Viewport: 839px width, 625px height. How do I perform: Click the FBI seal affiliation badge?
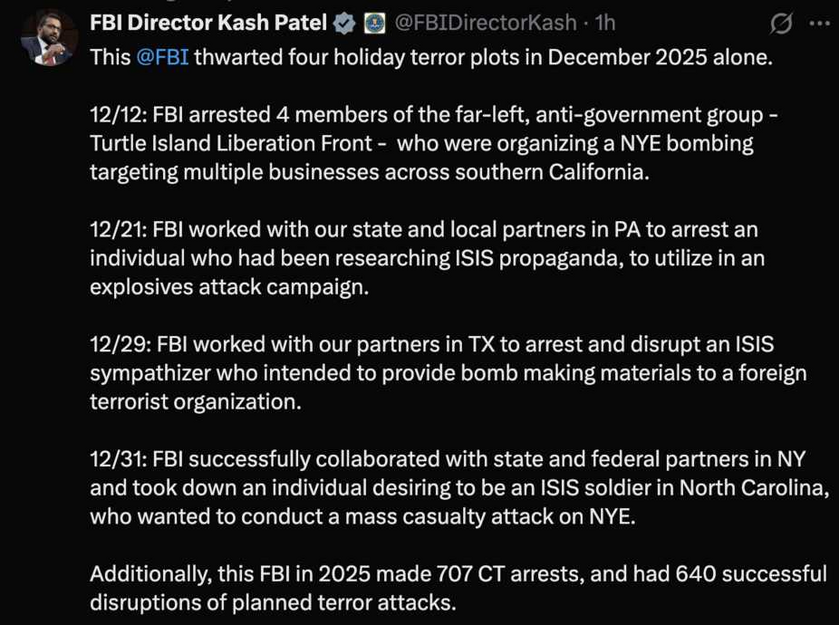coord(372,22)
